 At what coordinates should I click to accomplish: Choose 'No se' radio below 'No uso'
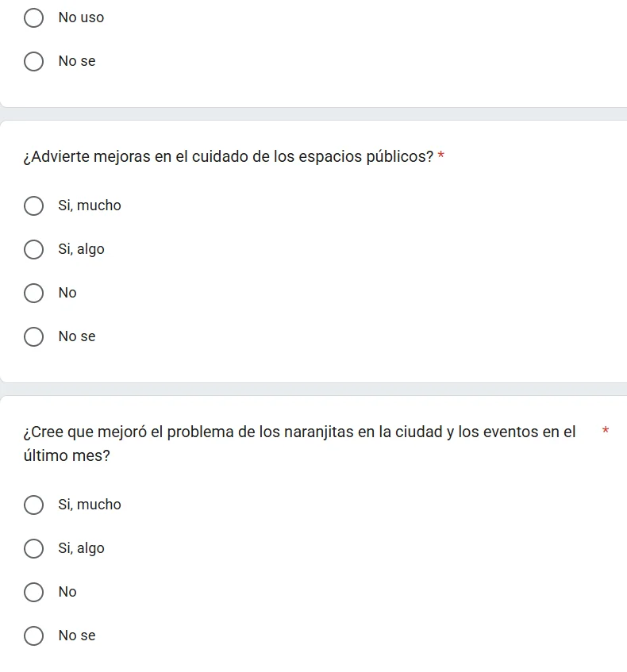33,62
